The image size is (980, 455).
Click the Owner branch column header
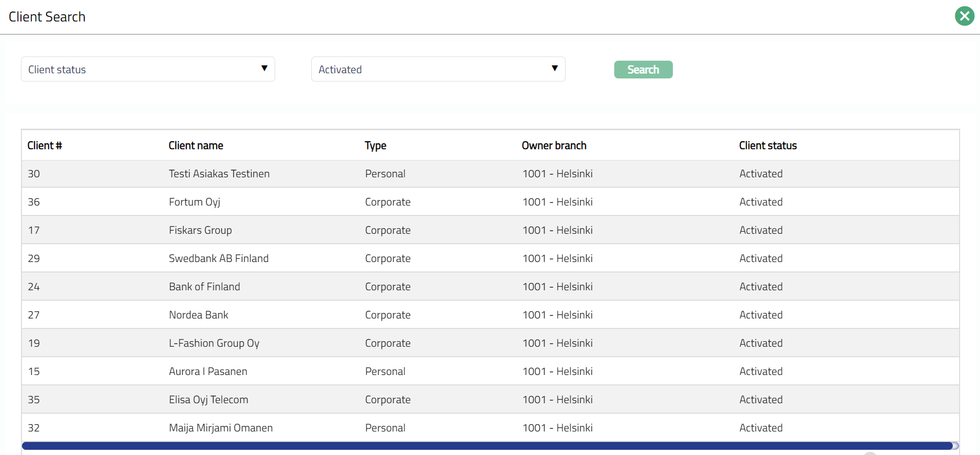point(554,145)
